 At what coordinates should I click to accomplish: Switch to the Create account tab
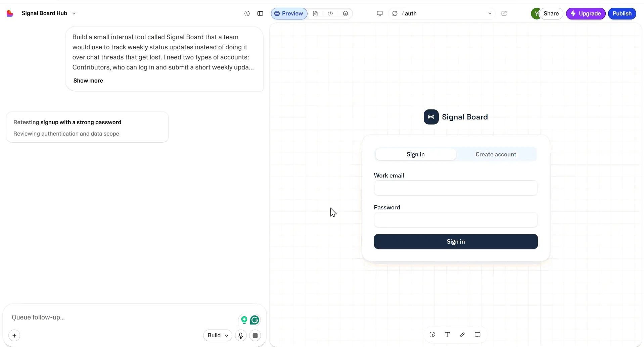coord(496,154)
